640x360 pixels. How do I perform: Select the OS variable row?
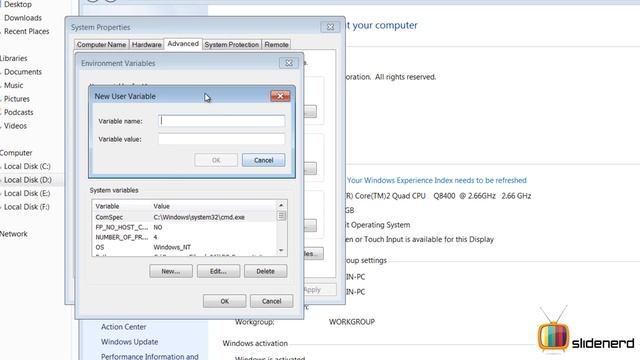(x=184, y=247)
